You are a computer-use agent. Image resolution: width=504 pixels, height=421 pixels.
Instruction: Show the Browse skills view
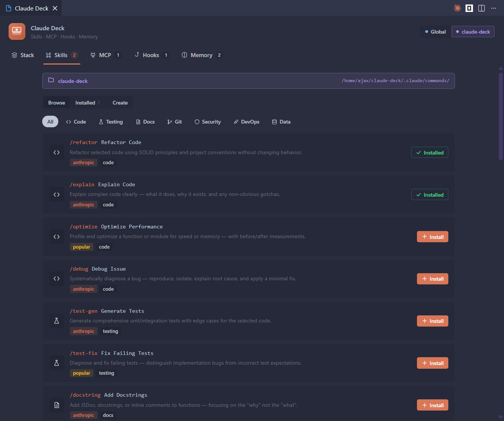pos(57,103)
